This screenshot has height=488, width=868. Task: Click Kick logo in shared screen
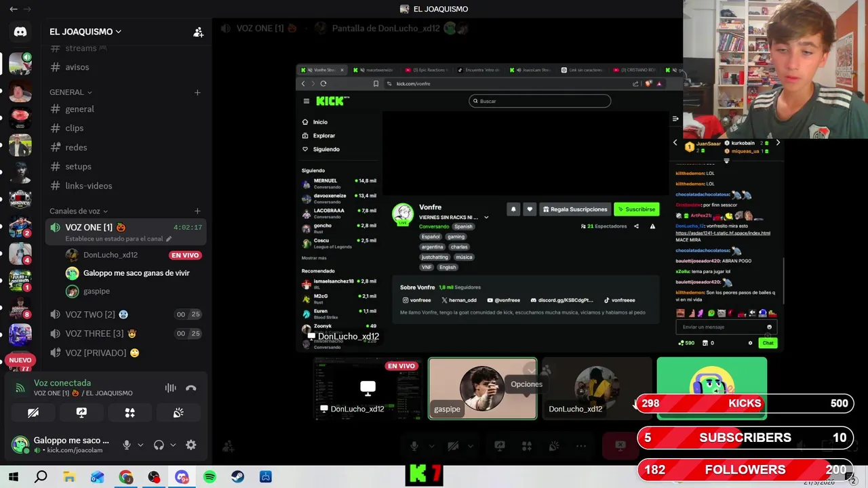(332, 101)
